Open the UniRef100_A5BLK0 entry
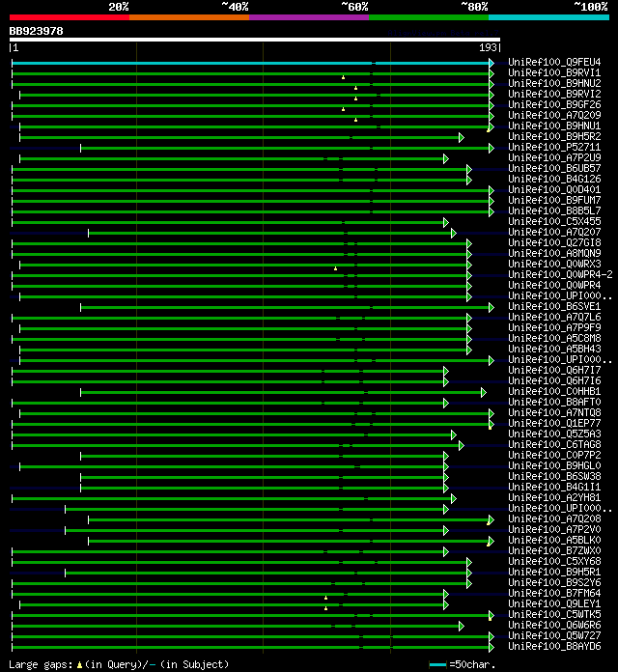 pyautogui.click(x=554, y=540)
